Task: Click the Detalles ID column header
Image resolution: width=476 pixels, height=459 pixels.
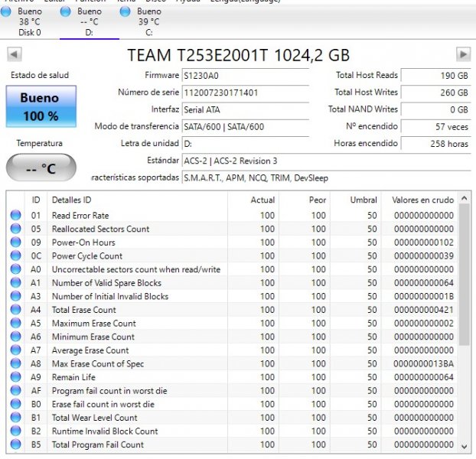Action: pos(71,200)
